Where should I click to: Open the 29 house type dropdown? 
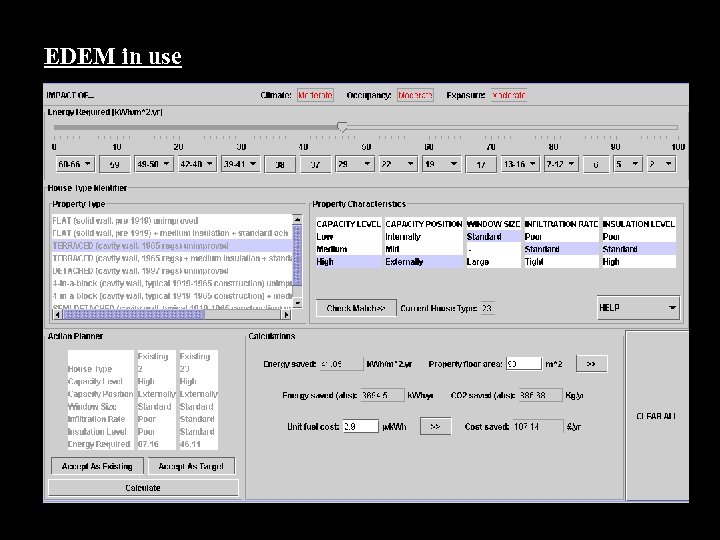[354, 164]
